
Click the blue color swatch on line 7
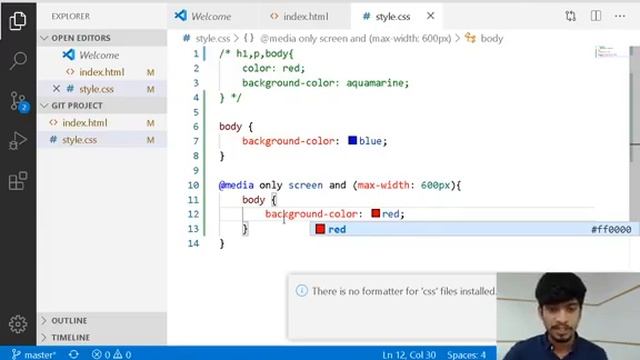pyautogui.click(x=352, y=141)
